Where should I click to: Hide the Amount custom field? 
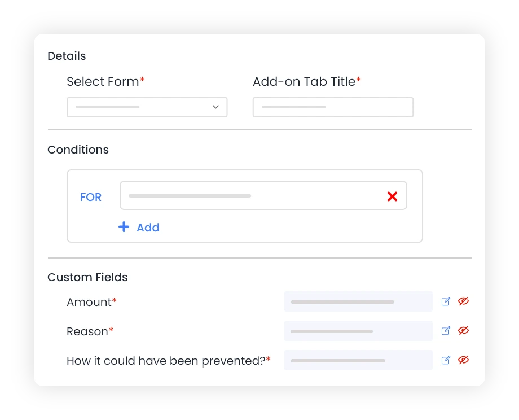click(463, 301)
